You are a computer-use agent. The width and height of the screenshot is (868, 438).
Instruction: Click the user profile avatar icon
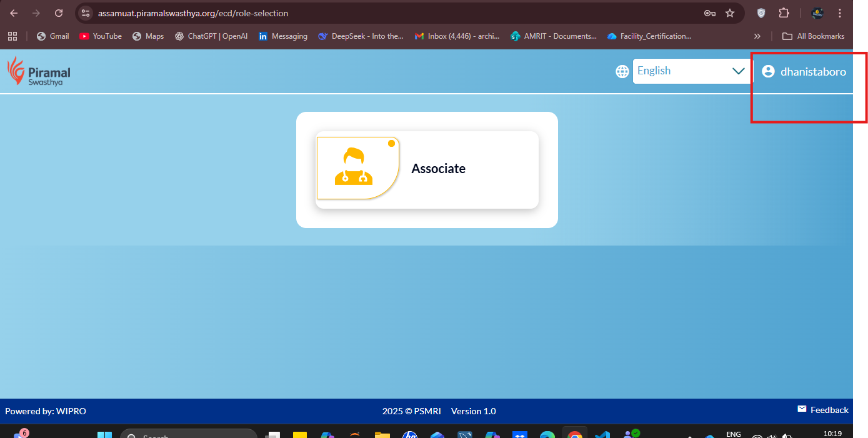[x=768, y=71]
